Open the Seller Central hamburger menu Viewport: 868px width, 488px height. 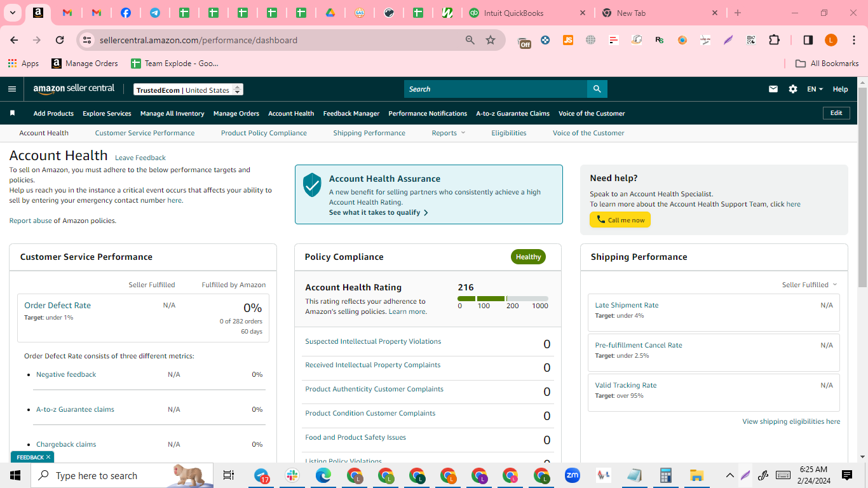[12, 89]
